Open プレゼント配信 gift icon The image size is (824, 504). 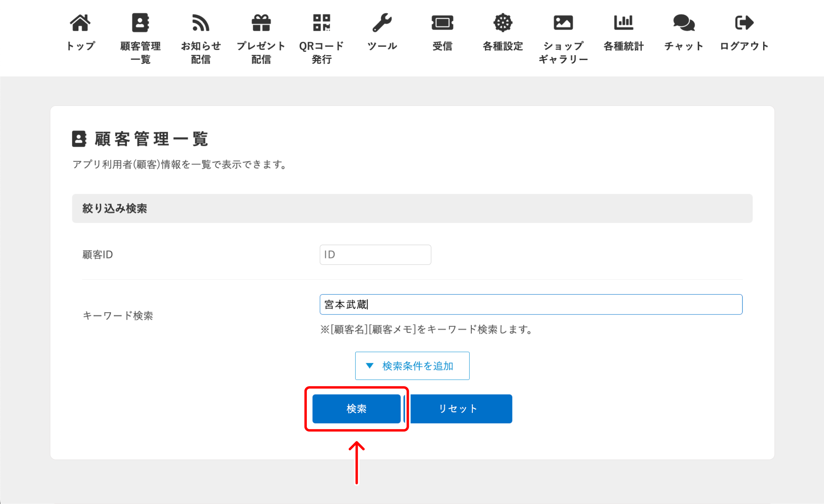tap(261, 23)
